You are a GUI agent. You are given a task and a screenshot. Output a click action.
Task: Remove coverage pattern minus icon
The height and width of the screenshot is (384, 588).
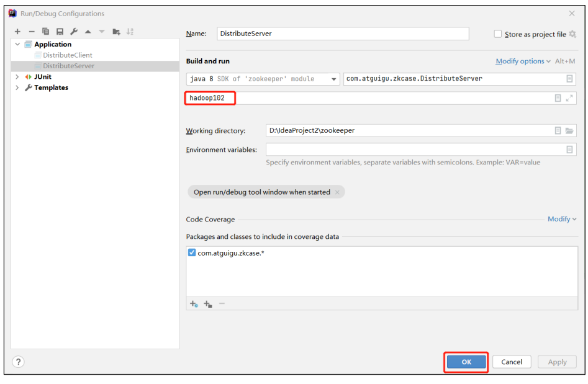[222, 304]
